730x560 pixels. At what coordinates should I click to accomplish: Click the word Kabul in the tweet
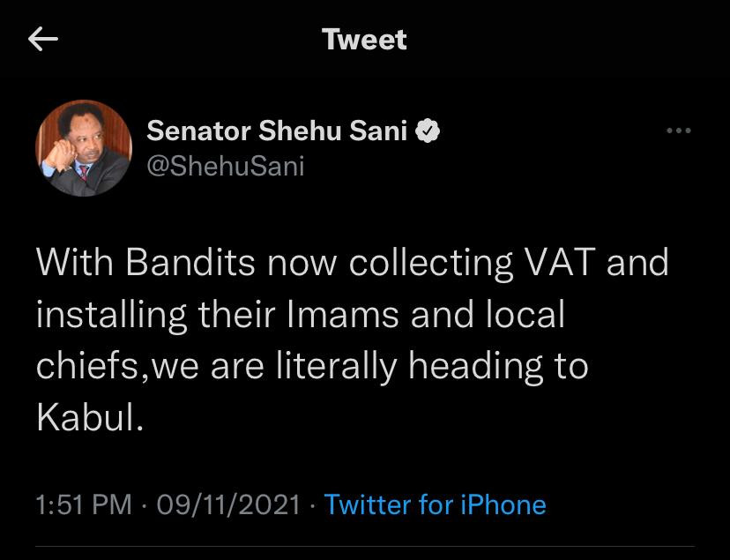pos(89,418)
